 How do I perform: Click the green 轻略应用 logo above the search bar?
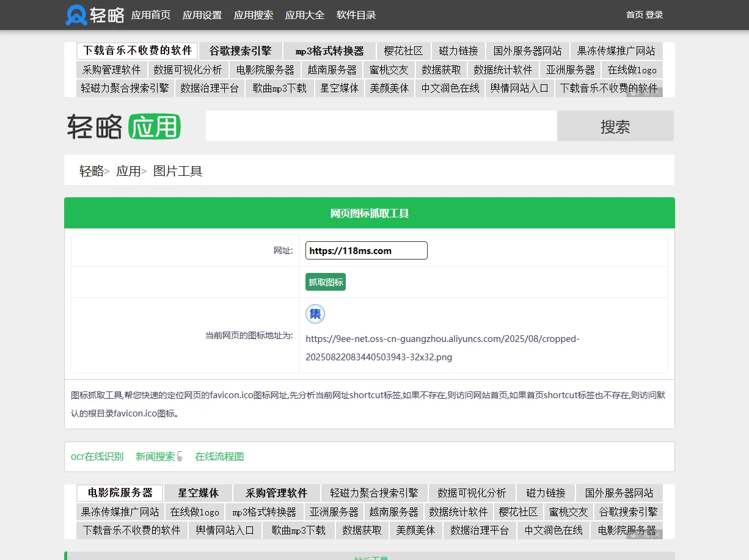coord(122,126)
